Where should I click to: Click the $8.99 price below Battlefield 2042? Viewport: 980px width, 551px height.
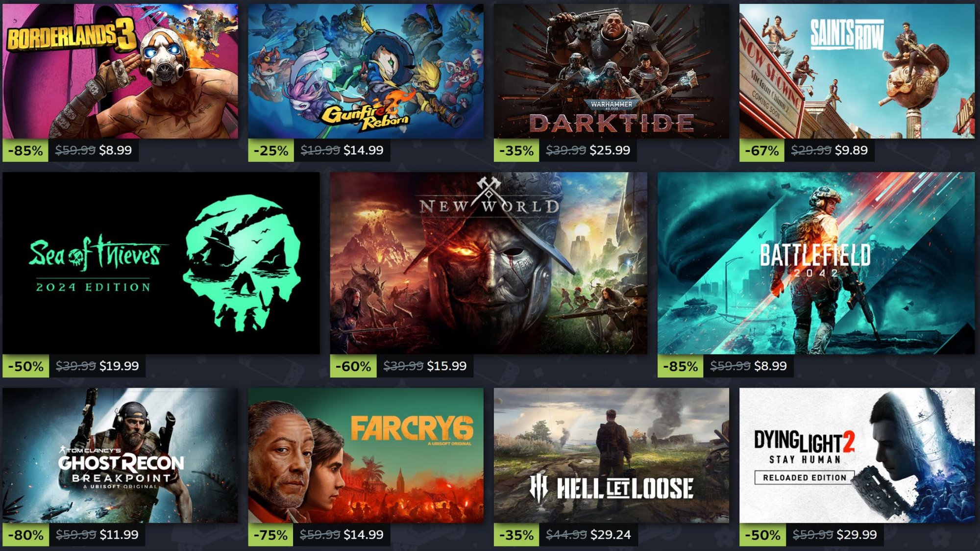click(x=770, y=366)
